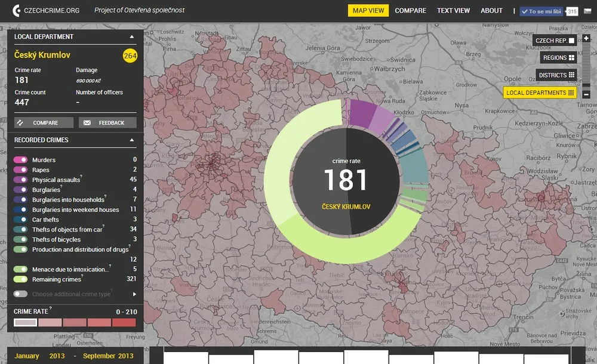Select the REGIONS grid icon on the map

point(572,57)
